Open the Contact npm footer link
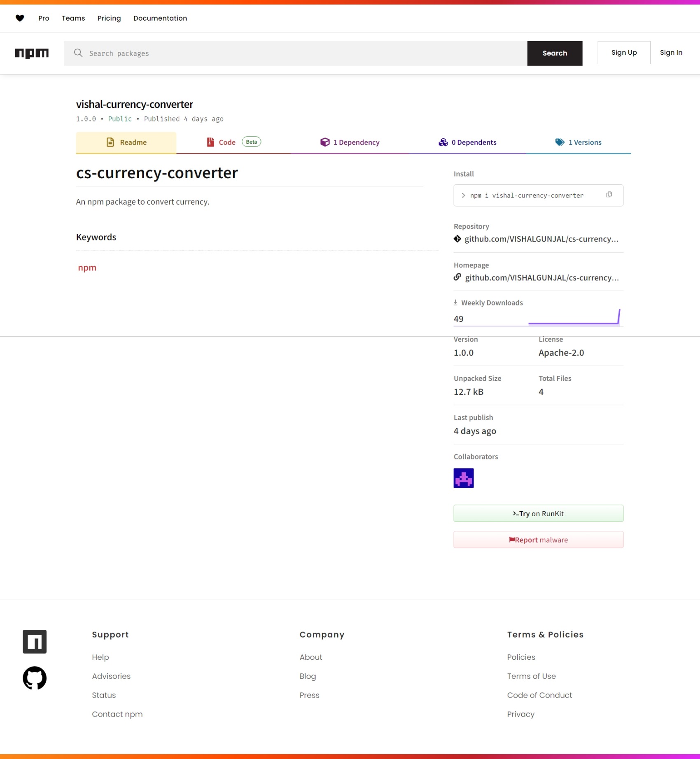 point(117,714)
